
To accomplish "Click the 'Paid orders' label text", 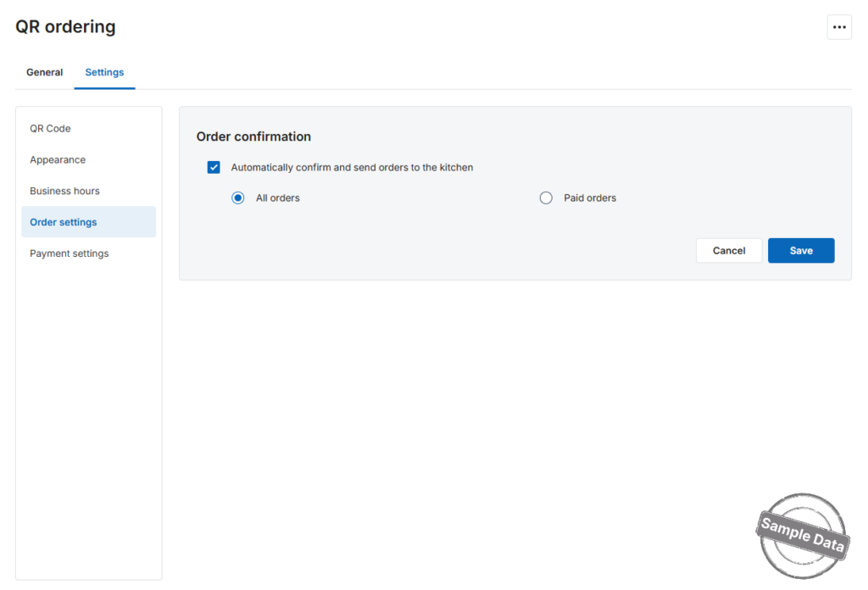I will coord(590,198).
